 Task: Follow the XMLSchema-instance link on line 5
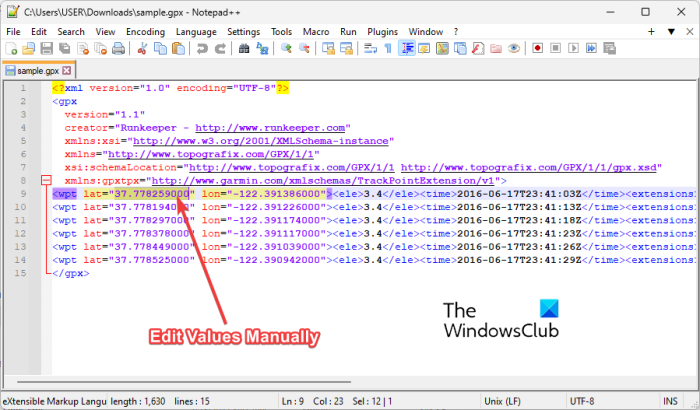261,141
